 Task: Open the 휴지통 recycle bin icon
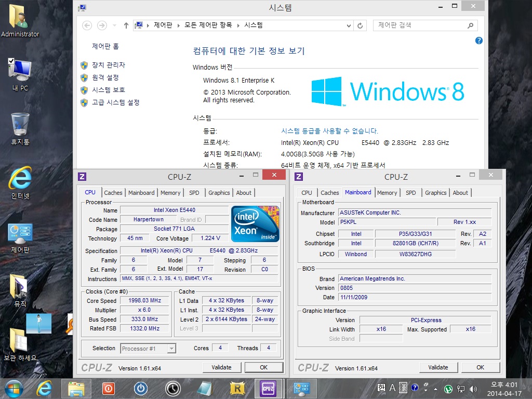(20, 129)
